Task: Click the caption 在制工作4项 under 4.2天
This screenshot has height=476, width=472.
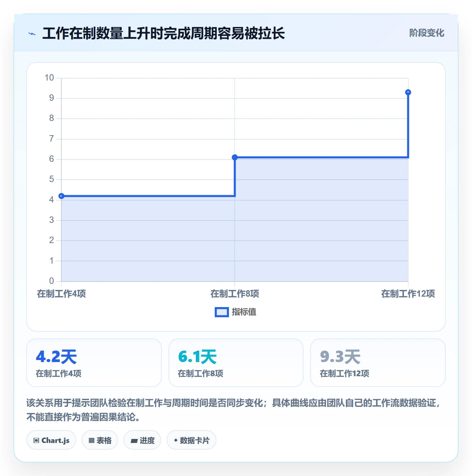Action: (x=59, y=374)
